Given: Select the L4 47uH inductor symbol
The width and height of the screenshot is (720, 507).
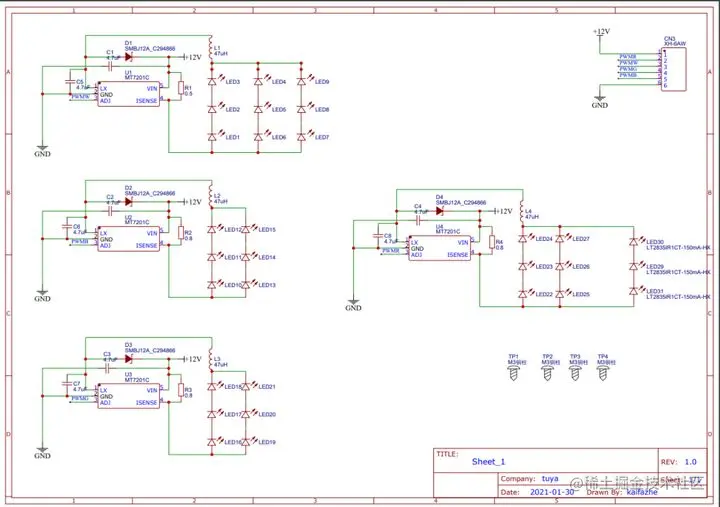Looking at the screenshot, I should click(x=522, y=213).
